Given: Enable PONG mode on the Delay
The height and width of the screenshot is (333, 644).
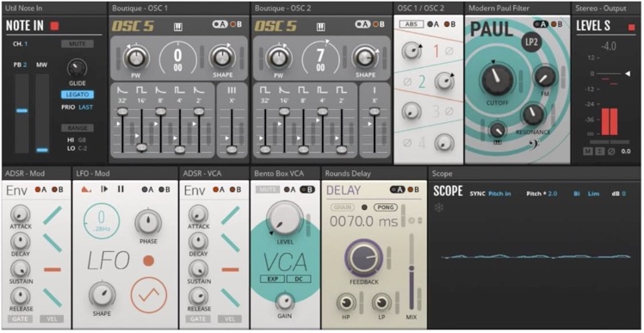Looking at the screenshot, I should pos(385,207).
